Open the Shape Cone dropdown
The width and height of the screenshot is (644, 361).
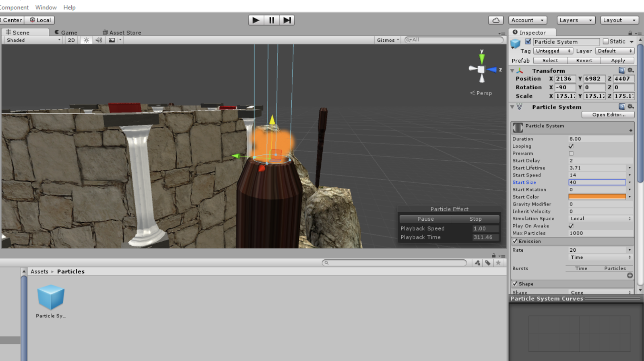click(601, 292)
